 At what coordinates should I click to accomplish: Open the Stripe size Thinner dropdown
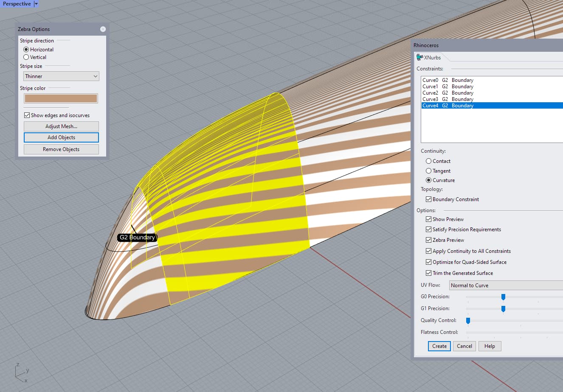pyautogui.click(x=61, y=76)
